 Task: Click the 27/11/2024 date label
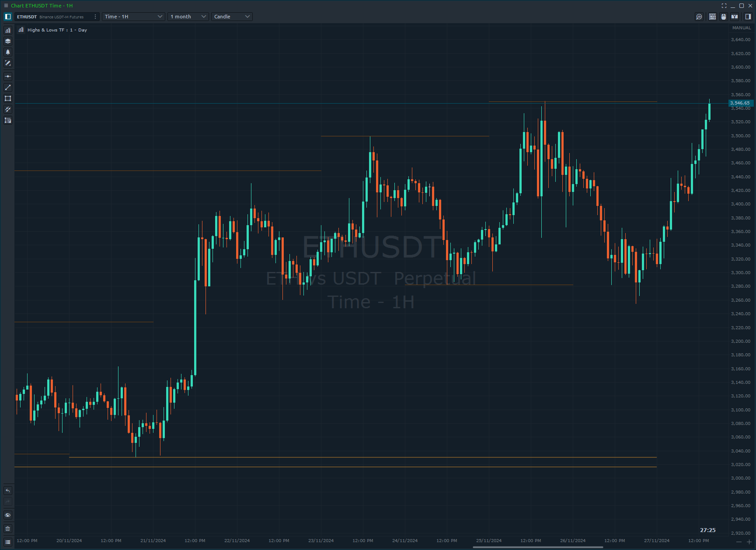pos(657,541)
